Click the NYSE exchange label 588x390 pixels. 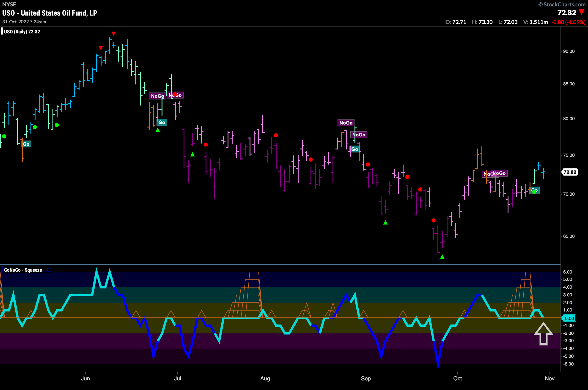pos(9,4)
